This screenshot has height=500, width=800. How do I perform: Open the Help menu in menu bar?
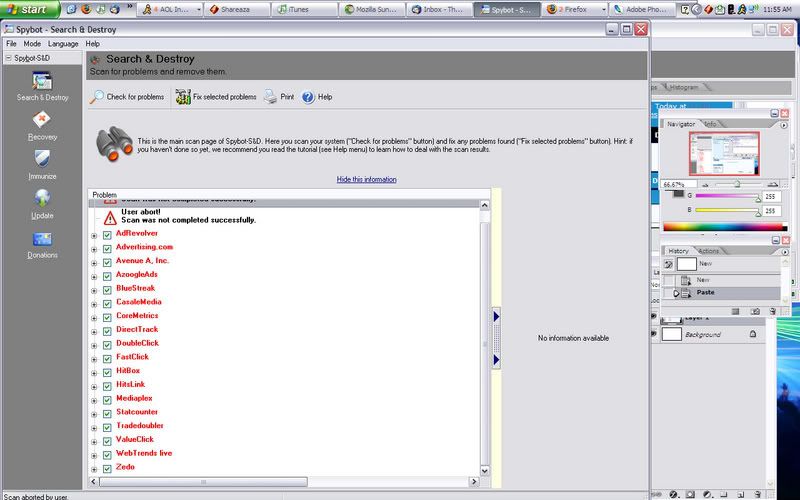click(92, 44)
